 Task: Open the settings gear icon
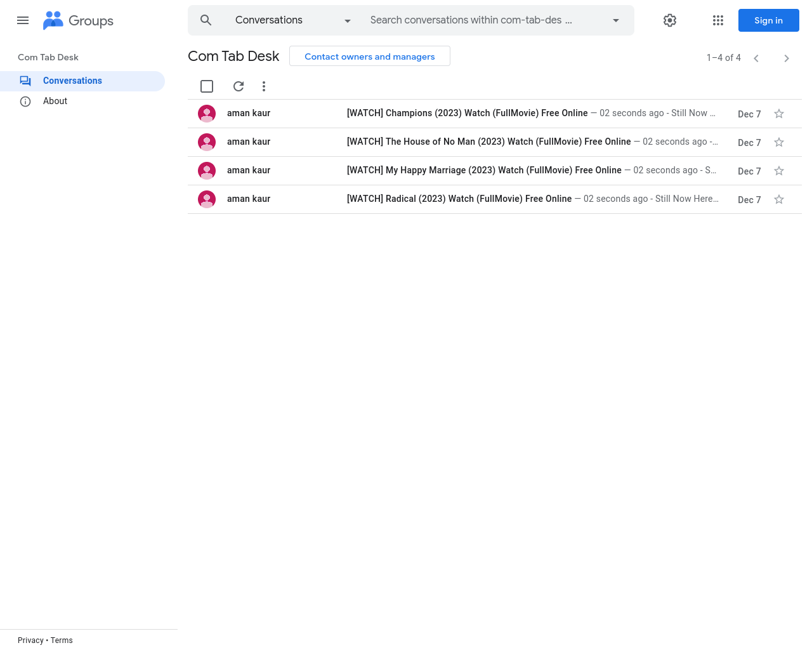point(670,20)
